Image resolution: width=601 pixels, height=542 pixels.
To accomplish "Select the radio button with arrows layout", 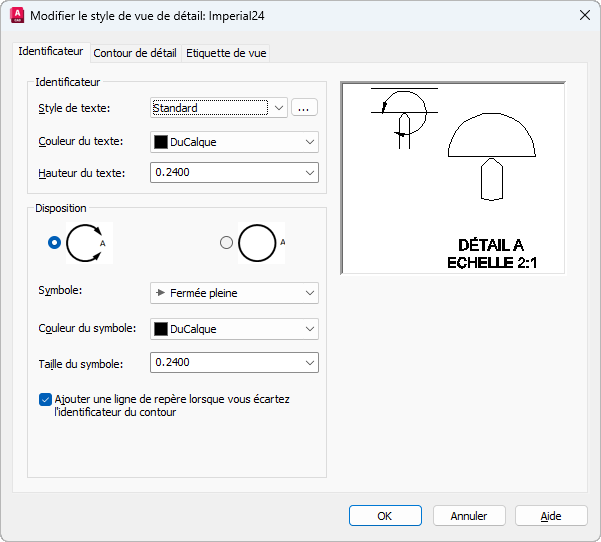I will tap(54, 243).
